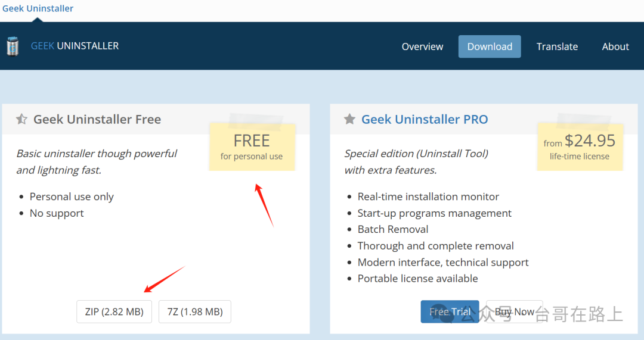Download the 7Z (1.98 MB) archive
Screen dimensions: 644x340
pyautogui.click(x=194, y=311)
